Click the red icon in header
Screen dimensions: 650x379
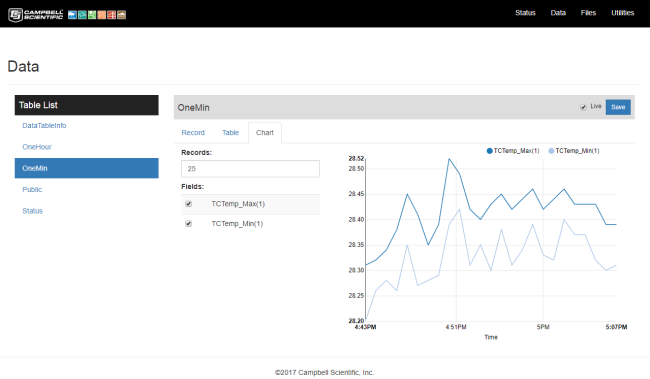(112, 15)
